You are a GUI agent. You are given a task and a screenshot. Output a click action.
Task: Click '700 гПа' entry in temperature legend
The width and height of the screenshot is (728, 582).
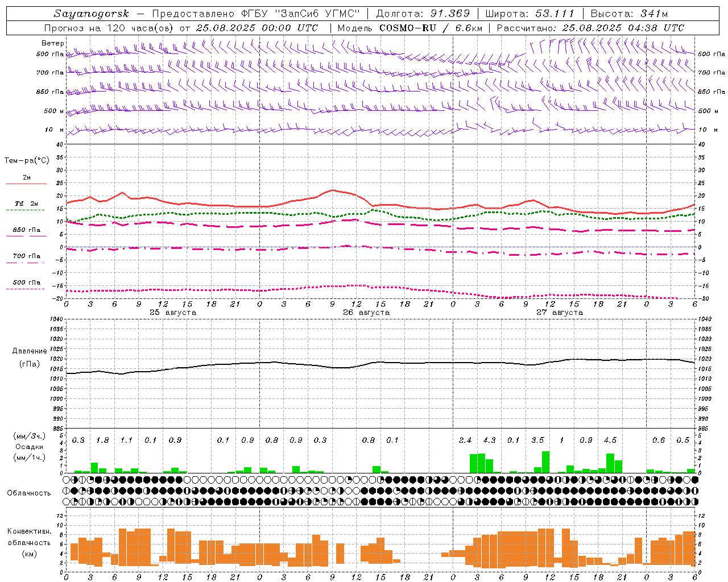(27, 256)
